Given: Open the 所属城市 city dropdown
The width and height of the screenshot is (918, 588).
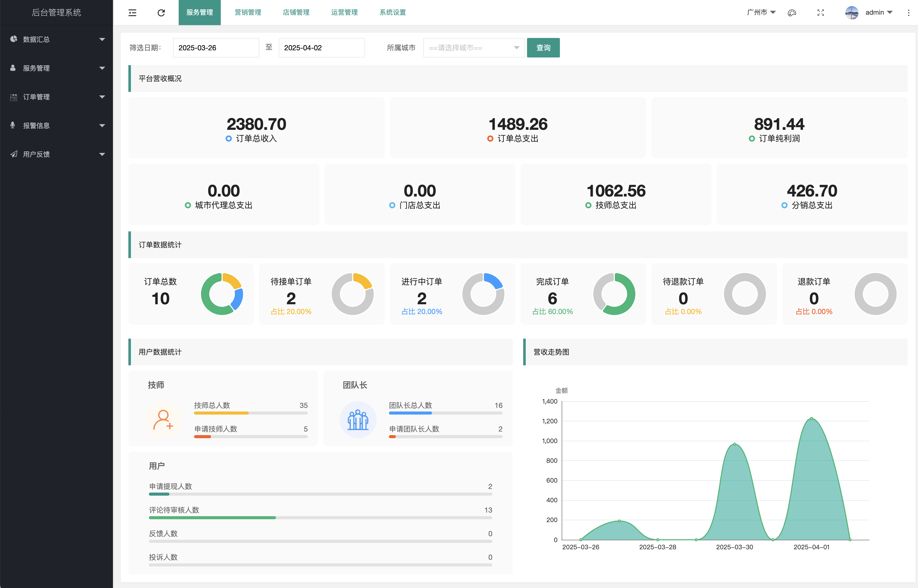Looking at the screenshot, I should (x=474, y=48).
